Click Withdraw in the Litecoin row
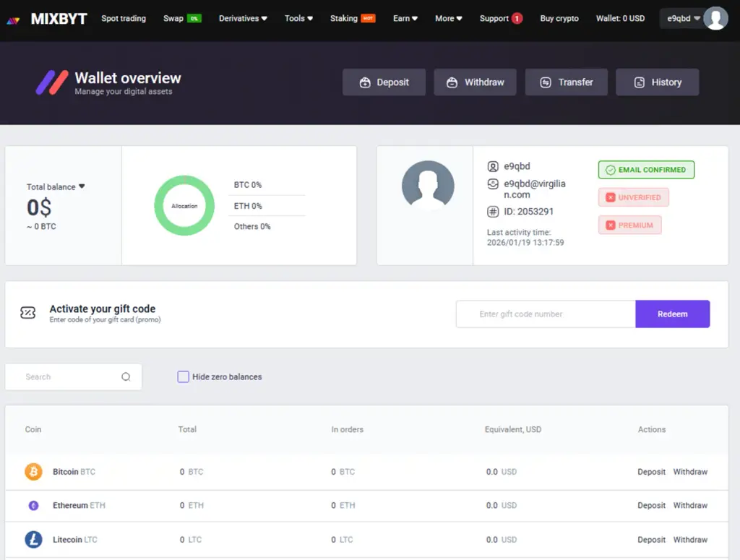Viewport: 740px width, 560px height. [x=690, y=539]
